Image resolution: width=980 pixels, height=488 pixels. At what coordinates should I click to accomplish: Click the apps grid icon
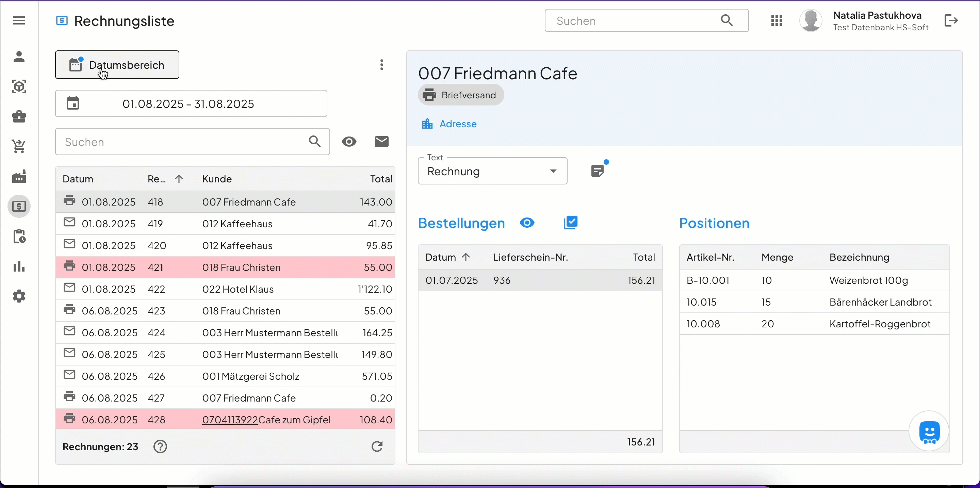[x=777, y=20]
